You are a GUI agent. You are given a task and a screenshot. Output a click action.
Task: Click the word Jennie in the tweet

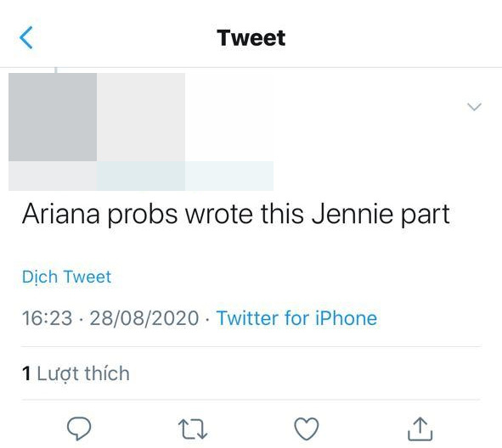point(353,214)
